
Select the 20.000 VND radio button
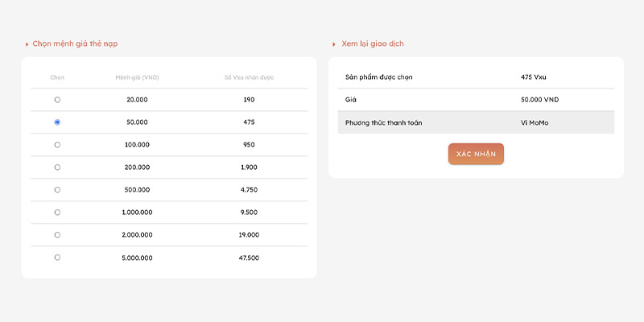[57, 100]
